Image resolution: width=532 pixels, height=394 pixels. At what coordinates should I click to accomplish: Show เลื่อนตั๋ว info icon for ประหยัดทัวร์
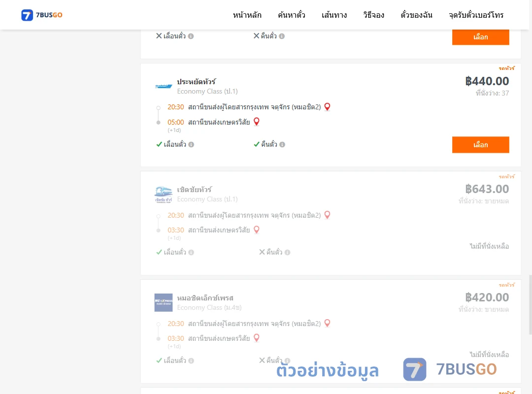pyautogui.click(x=191, y=145)
